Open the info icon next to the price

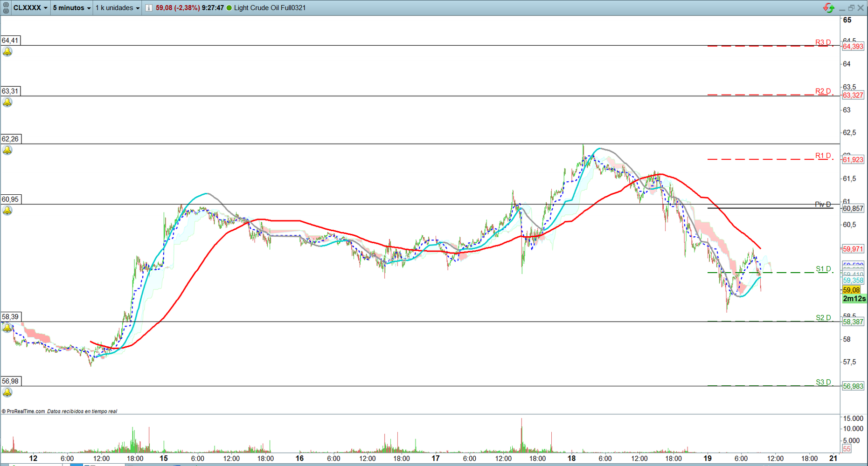[x=149, y=8]
